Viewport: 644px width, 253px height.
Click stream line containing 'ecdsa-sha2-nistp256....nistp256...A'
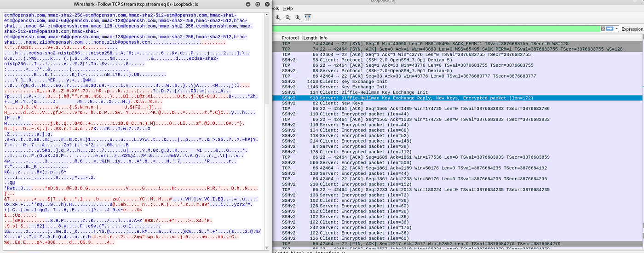point(128,53)
